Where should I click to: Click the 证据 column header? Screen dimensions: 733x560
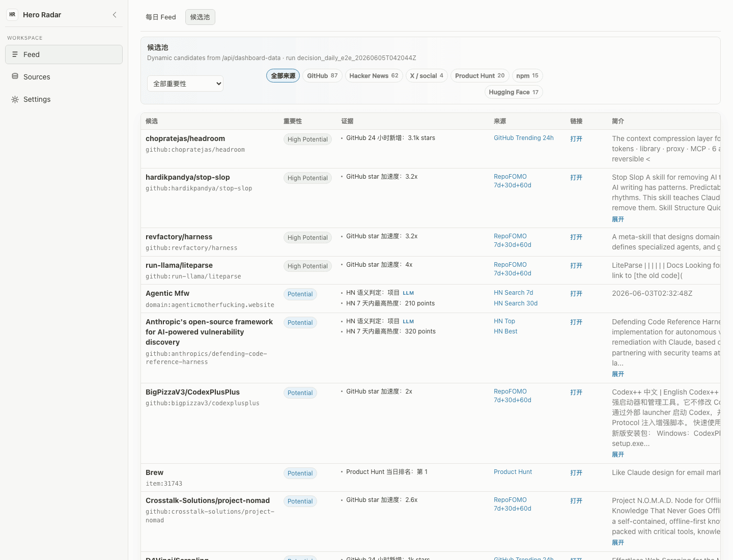347,121
